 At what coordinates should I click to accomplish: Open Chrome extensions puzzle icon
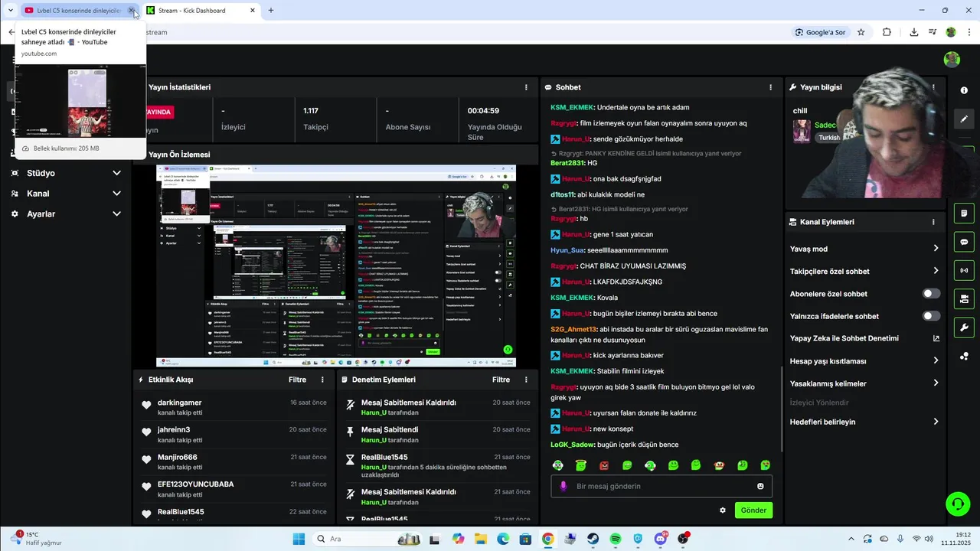coord(887,32)
